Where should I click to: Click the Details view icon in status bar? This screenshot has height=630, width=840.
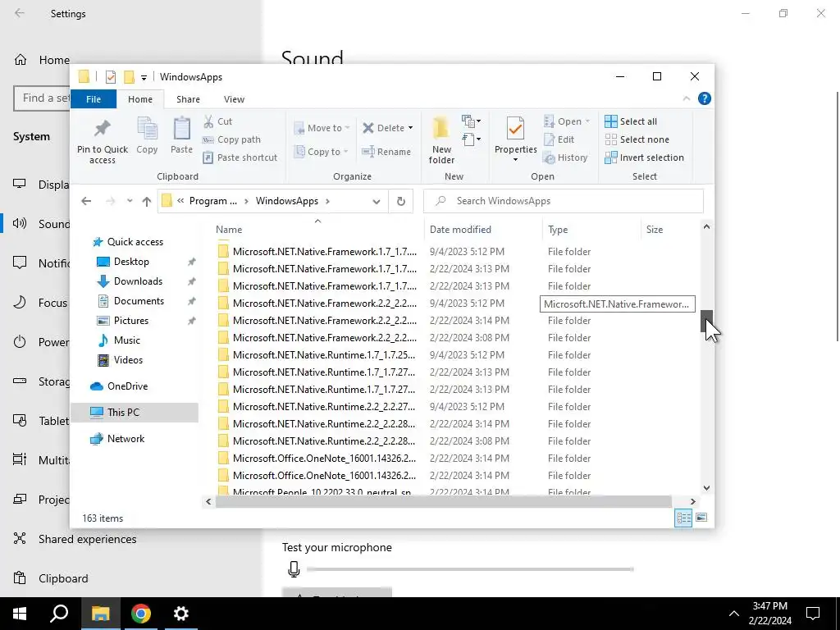(x=683, y=518)
